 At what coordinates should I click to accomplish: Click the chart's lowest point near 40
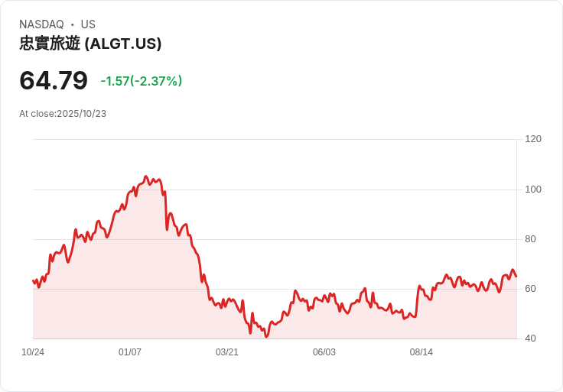[266, 336]
